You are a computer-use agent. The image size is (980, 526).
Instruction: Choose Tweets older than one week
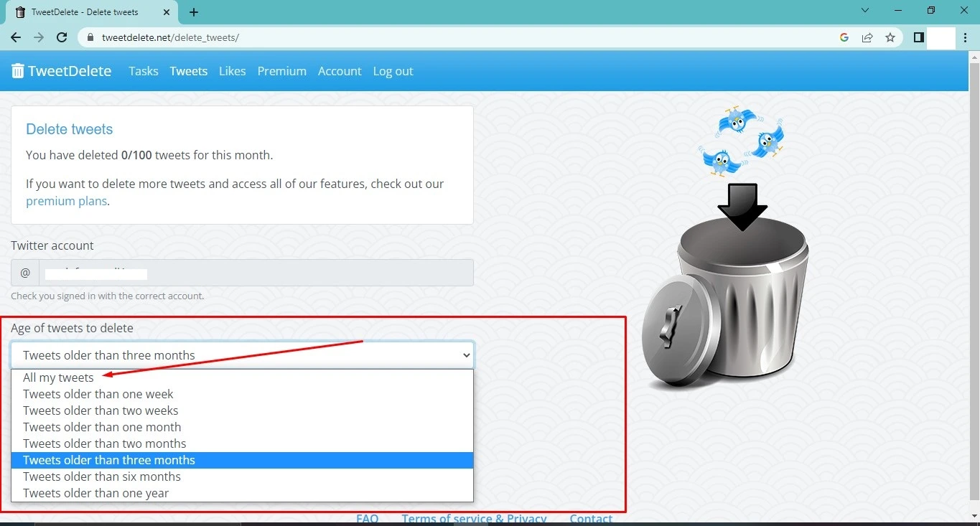(x=242, y=394)
